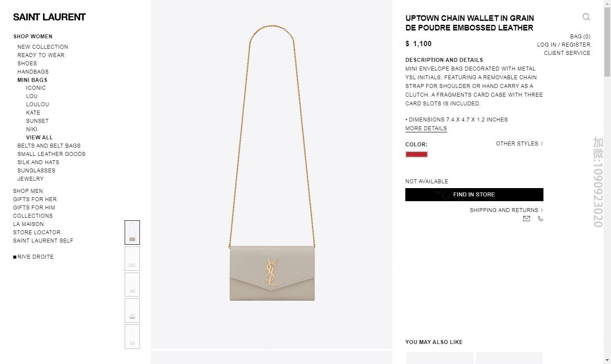Open the search magnifier icon
The width and height of the screenshot is (611, 364).
pyautogui.click(x=586, y=17)
